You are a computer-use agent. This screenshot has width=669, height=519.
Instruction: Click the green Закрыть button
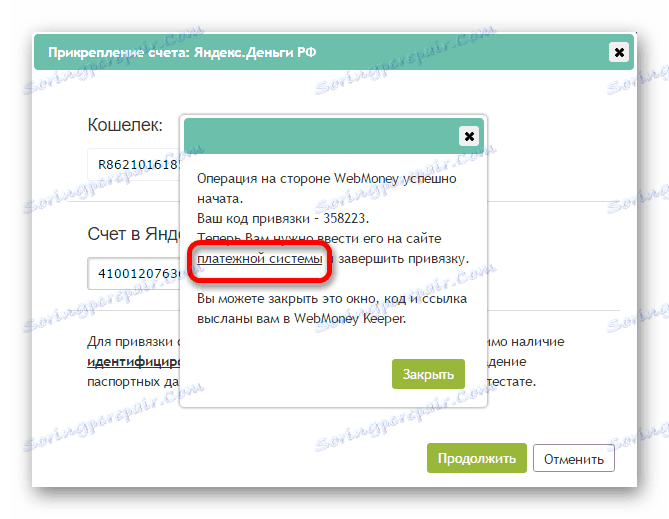point(428,374)
